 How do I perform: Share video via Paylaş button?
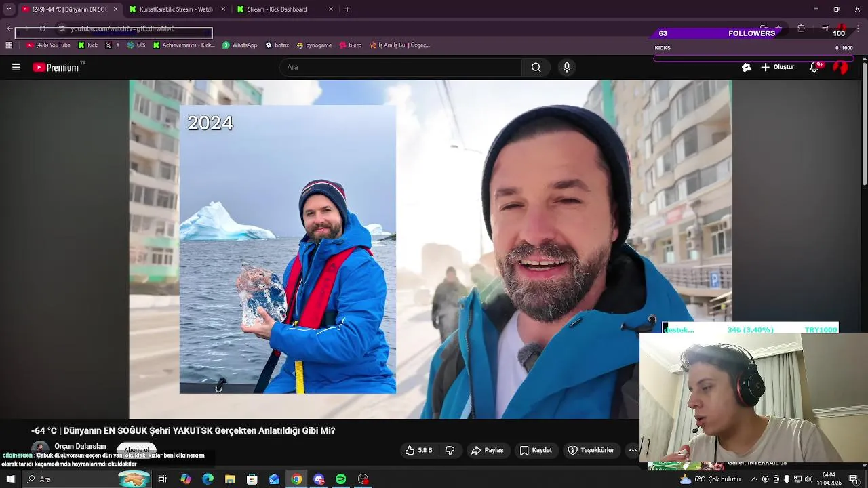tap(487, 450)
